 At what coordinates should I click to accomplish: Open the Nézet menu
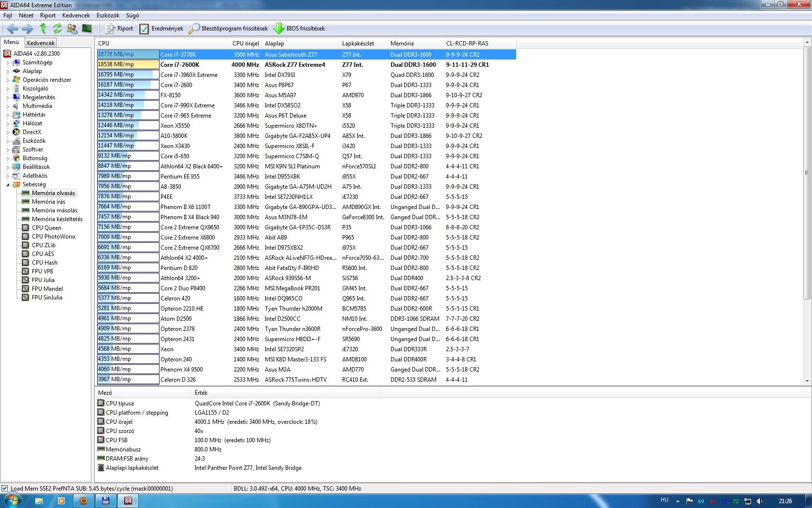coord(26,15)
